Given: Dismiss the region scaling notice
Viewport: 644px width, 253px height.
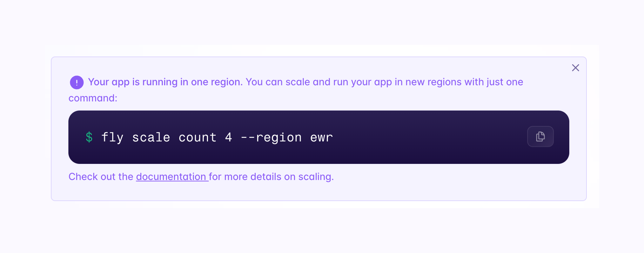Looking at the screenshot, I should pos(575,68).
